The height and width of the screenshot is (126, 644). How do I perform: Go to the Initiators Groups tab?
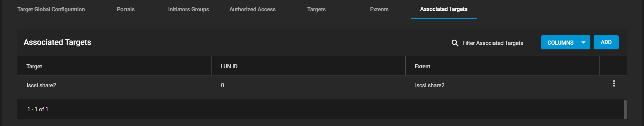tap(189, 9)
